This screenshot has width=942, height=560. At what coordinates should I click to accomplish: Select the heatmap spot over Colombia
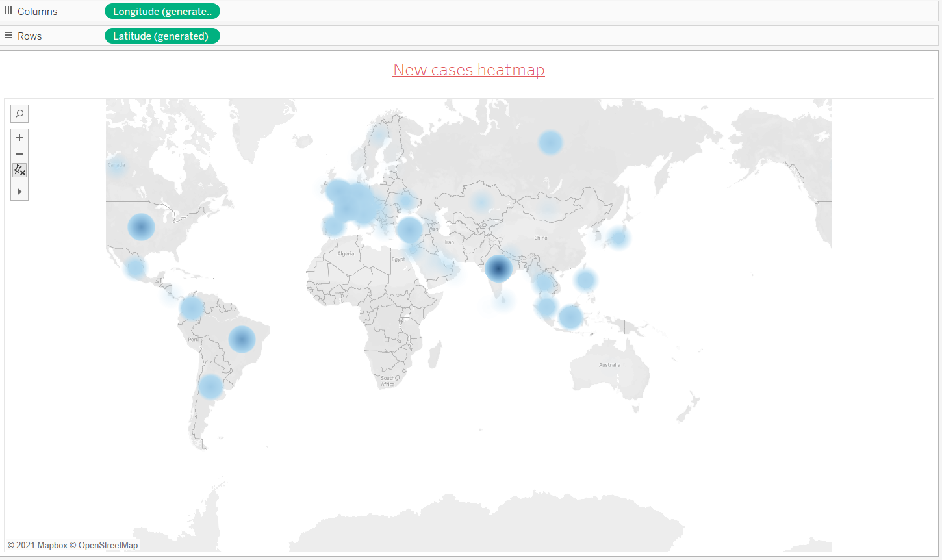(x=192, y=308)
